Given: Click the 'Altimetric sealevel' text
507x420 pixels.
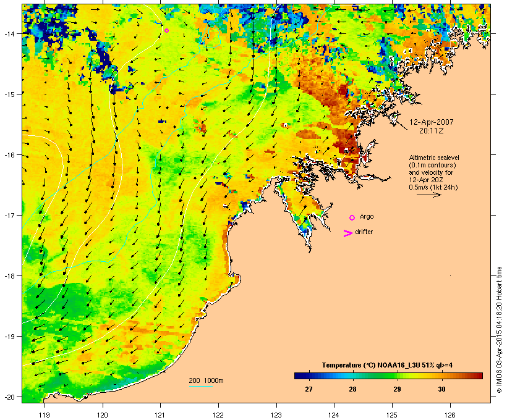Looking at the screenshot, I should point(434,158).
